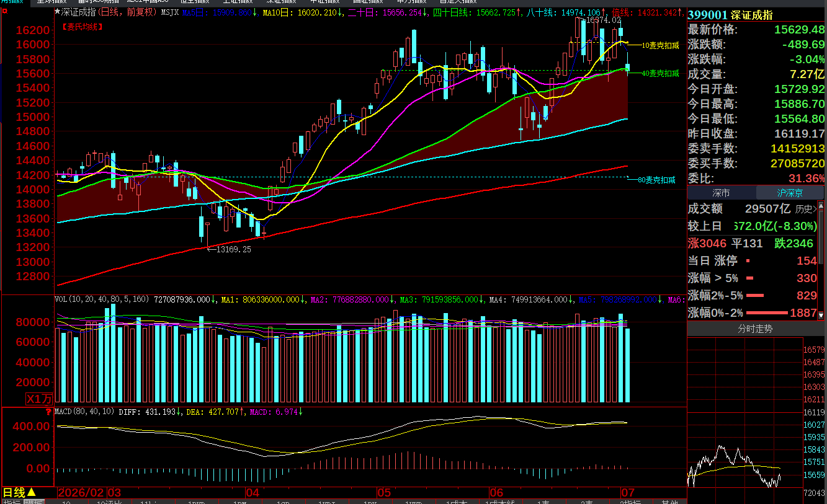827x504 pixels.
Task: Click the 最新价格 value 15629.48
Action: pos(800,30)
